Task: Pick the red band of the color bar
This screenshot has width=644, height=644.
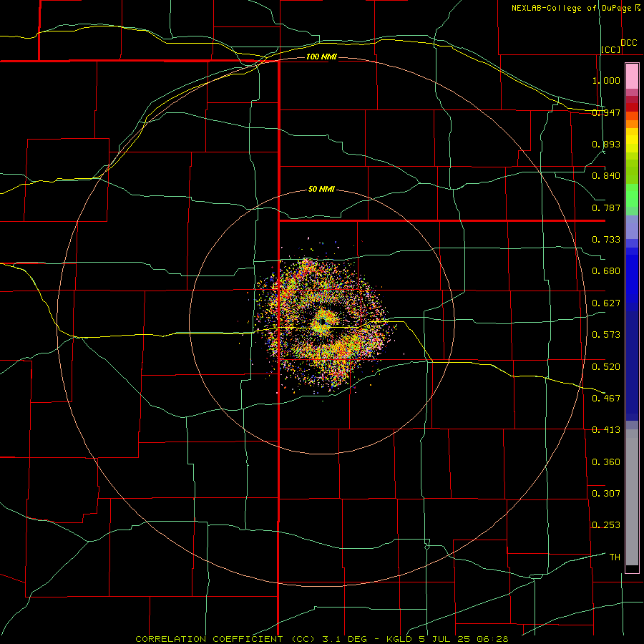Action: tap(632, 107)
